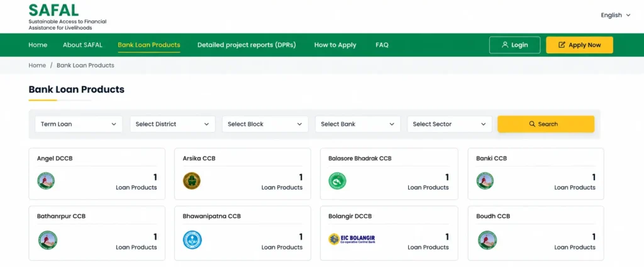Open the Arsika CCB card title
The height and width of the screenshot is (267, 644).
[199, 158]
